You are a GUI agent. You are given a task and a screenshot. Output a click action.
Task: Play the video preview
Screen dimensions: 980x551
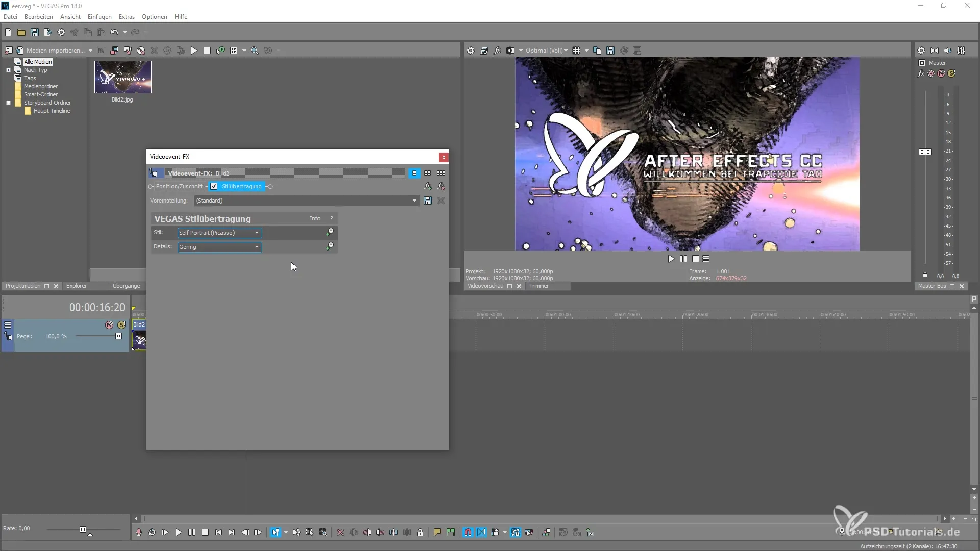(x=671, y=259)
